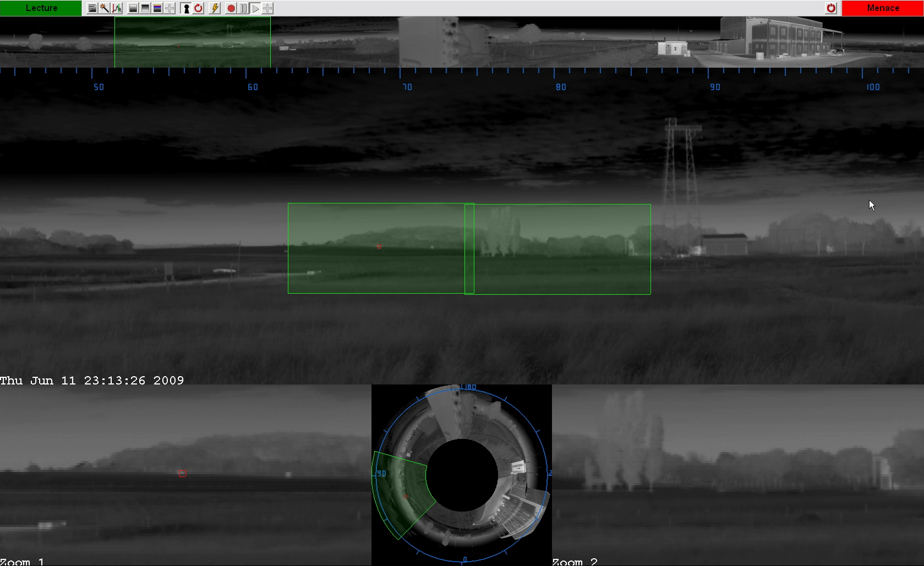
Task: Select the magic wand auto-adjust tool
Action: coord(104,8)
